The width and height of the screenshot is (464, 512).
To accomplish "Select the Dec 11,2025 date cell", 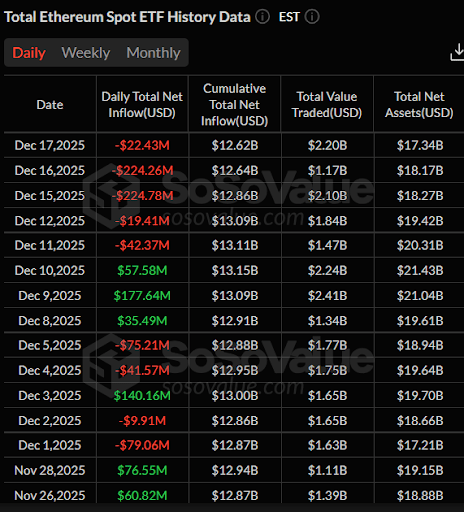I will coord(50,245).
